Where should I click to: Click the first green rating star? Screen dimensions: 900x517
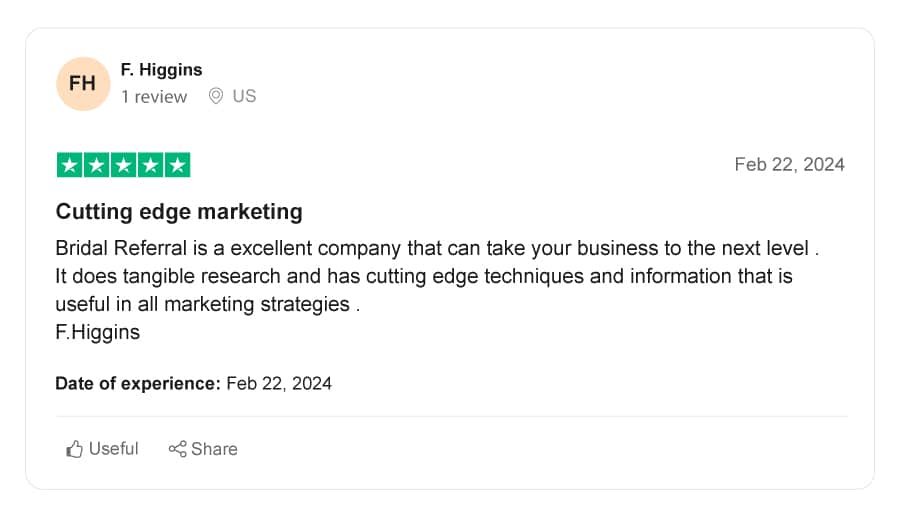click(69, 165)
